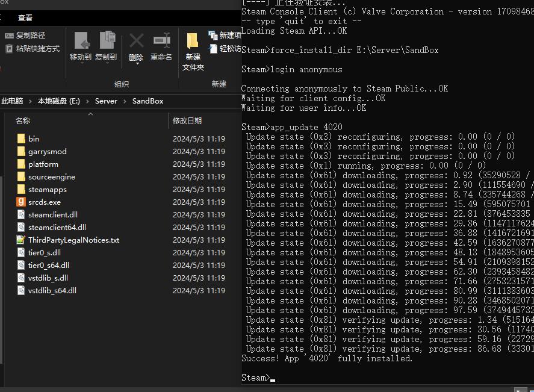Viewport: 534px width, 392px height.
Task: Go to 本地磁盘 (E:) in the breadcrumb
Action: click(x=58, y=101)
